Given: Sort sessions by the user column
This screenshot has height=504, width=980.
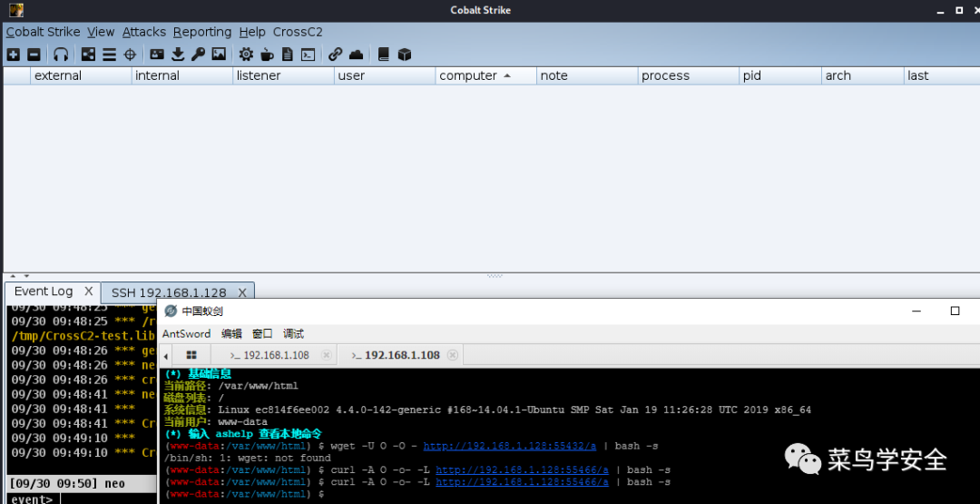Looking at the screenshot, I should click(x=385, y=75).
